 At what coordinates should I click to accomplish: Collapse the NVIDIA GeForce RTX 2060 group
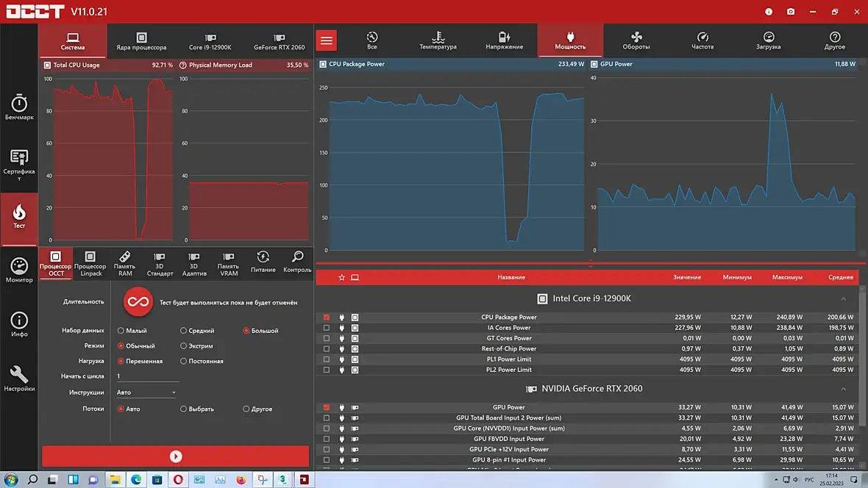[x=844, y=389]
